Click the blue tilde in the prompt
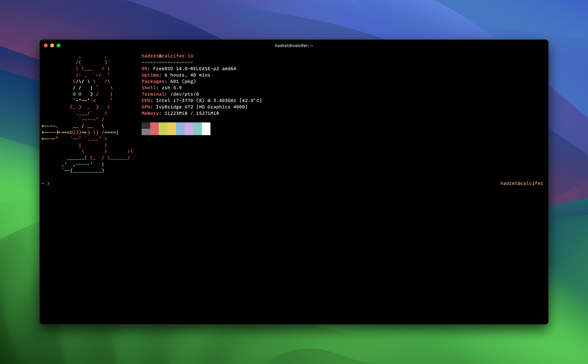Screen dimensions: 588x364 coord(43,183)
